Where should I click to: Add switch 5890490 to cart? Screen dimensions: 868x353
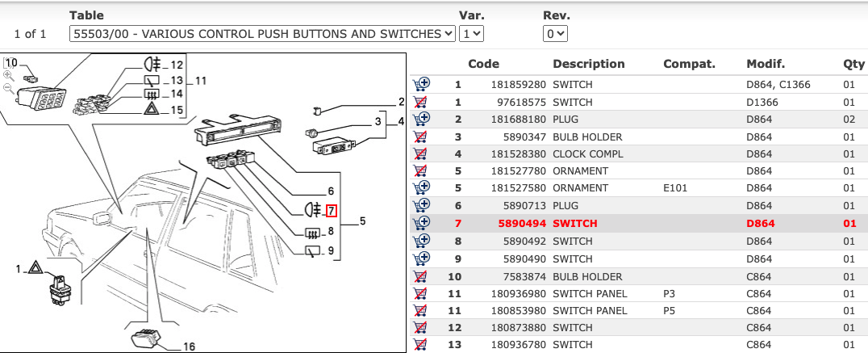pos(420,258)
